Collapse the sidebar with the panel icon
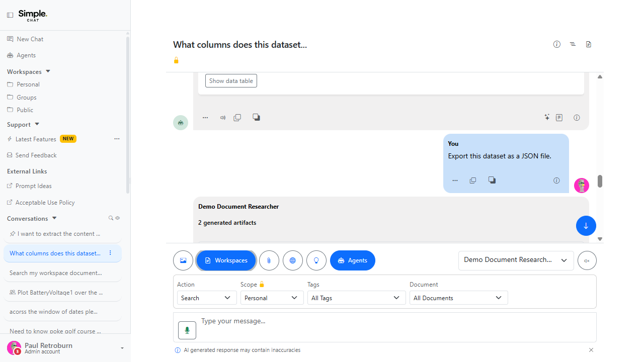Image resolution: width=644 pixels, height=362 pixels. pos(10,15)
